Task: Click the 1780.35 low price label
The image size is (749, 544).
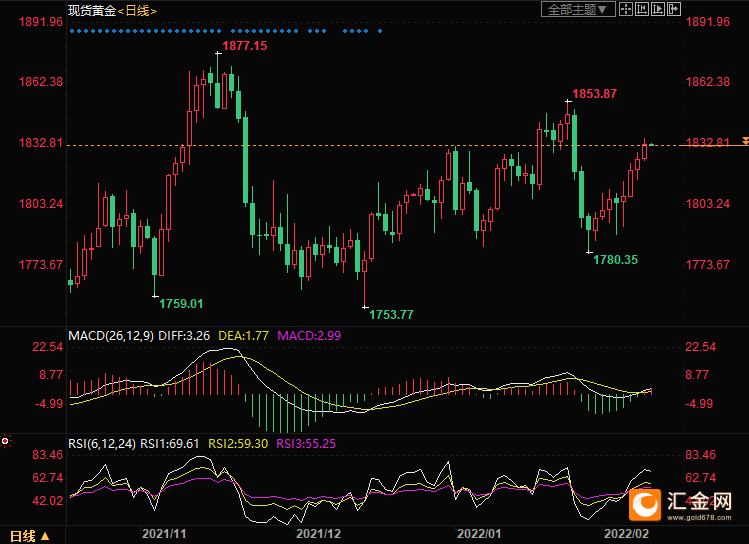Action: (615, 260)
